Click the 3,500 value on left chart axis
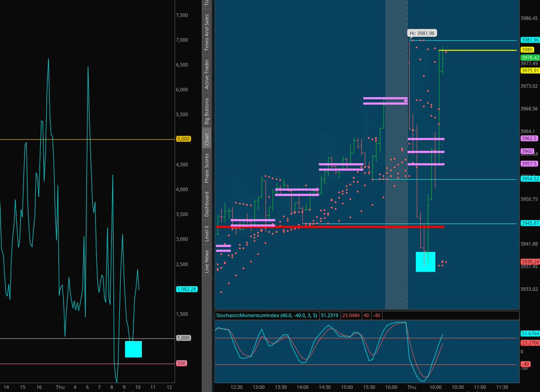The height and width of the screenshot is (392, 540). tap(182, 214)
